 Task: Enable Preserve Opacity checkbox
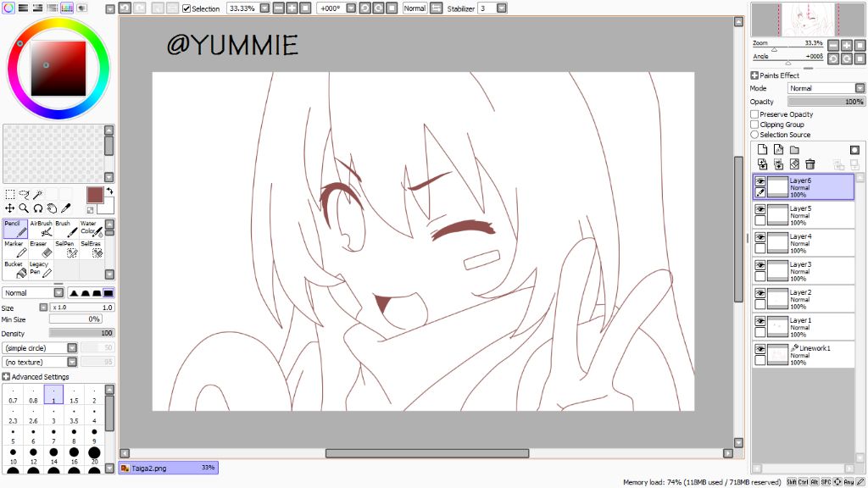pyautogui.click(x=754, y=114)
